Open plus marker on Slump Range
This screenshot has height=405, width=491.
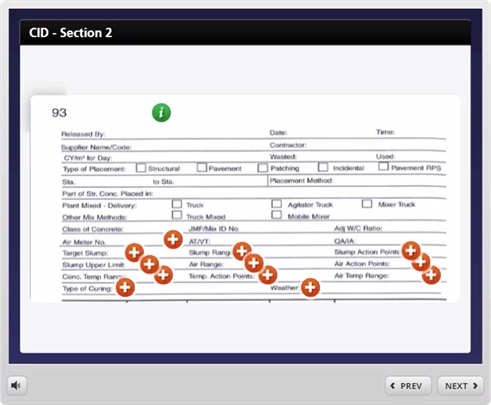pos(242,251)
